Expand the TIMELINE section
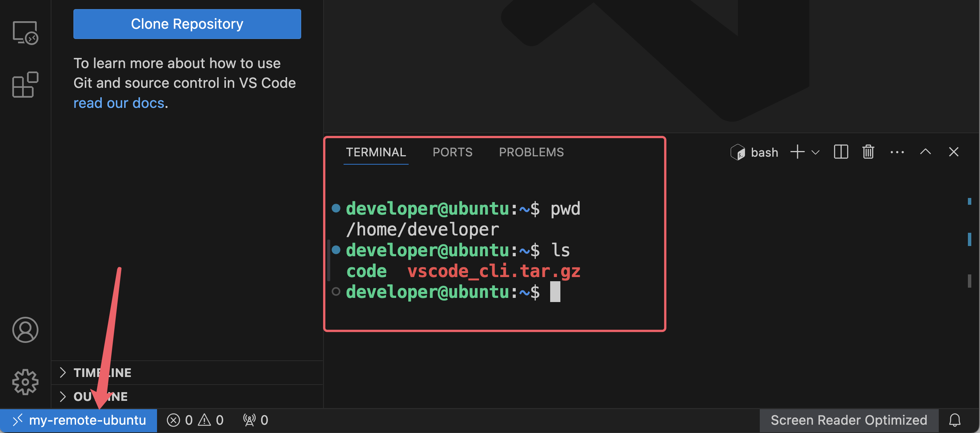The image size is (980, 433). pyautogui.click(x=102, y=372)
